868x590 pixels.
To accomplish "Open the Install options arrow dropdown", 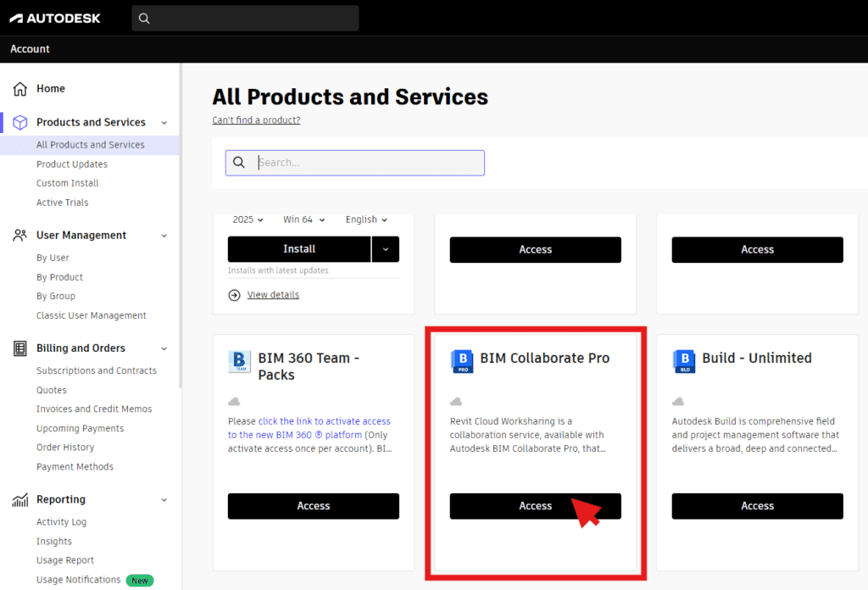I will (386, 249).
